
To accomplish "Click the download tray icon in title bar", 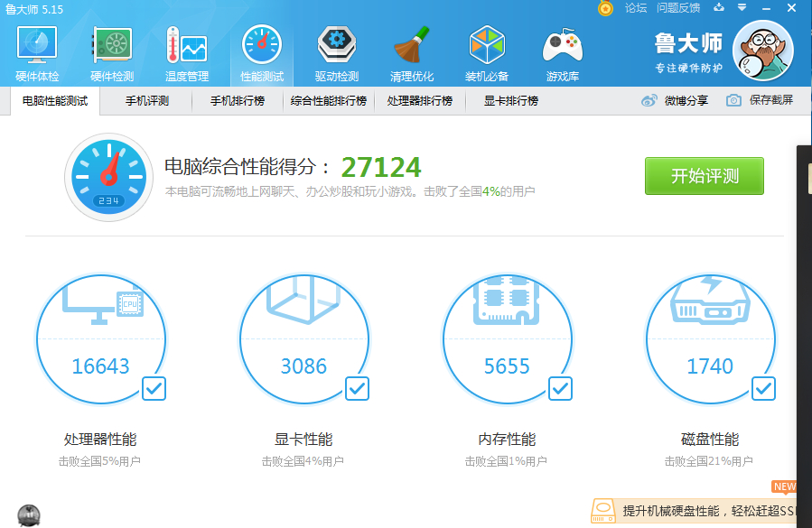I will 719,7.
